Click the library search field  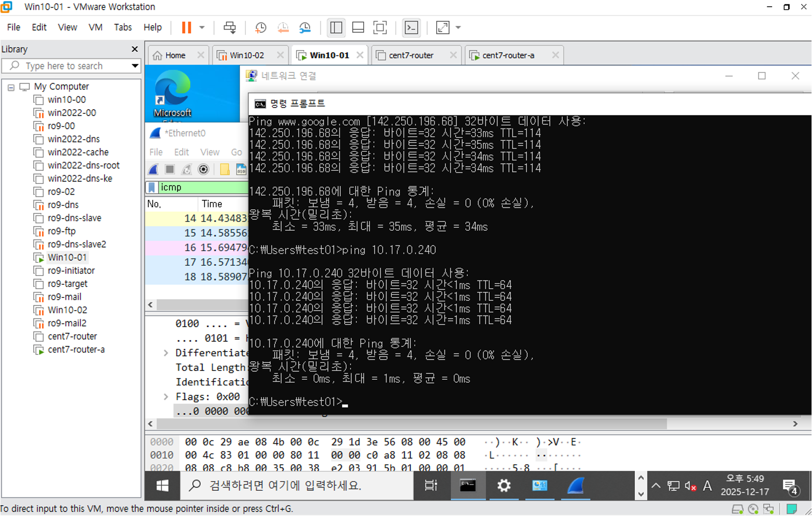(x=71, y=66)
